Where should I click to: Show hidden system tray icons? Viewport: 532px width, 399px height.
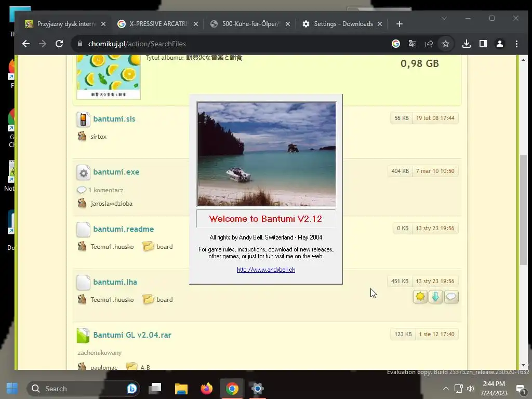(x=446, y=389)
